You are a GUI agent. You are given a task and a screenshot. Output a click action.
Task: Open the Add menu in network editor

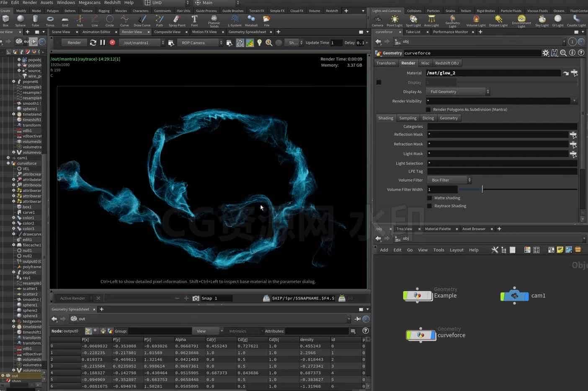(384, 250)
